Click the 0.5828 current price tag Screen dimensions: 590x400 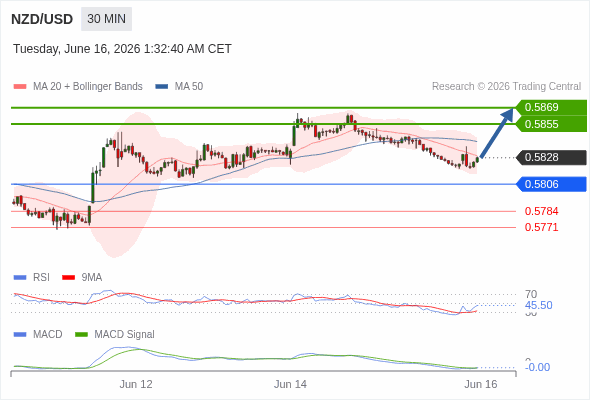point(551,157)
